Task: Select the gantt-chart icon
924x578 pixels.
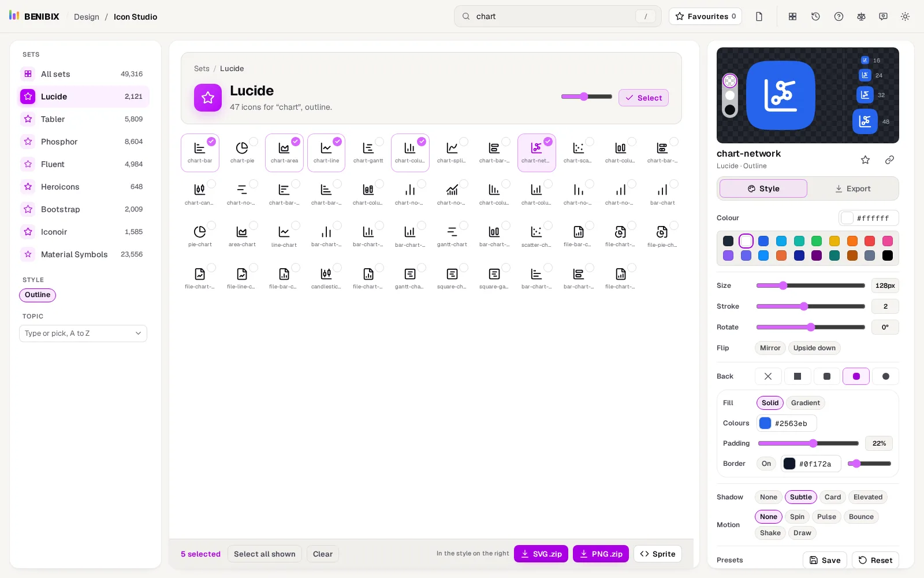Action: 452,236
